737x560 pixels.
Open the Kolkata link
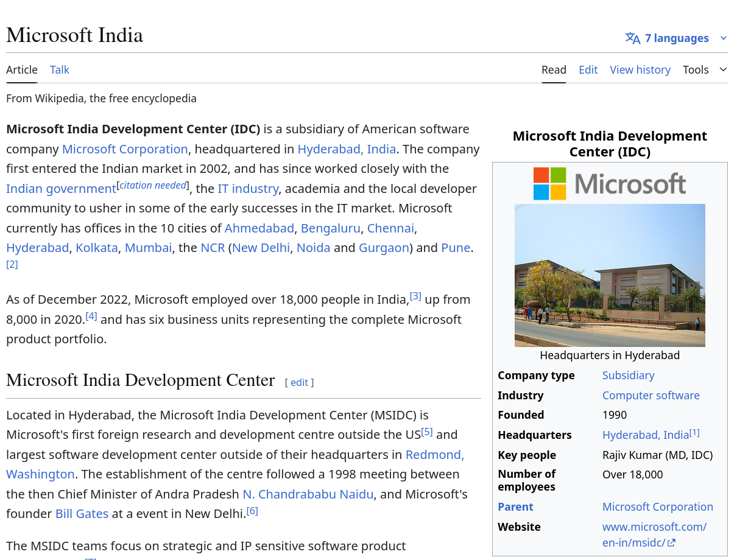pyautogui.click(x=97, y=248)
